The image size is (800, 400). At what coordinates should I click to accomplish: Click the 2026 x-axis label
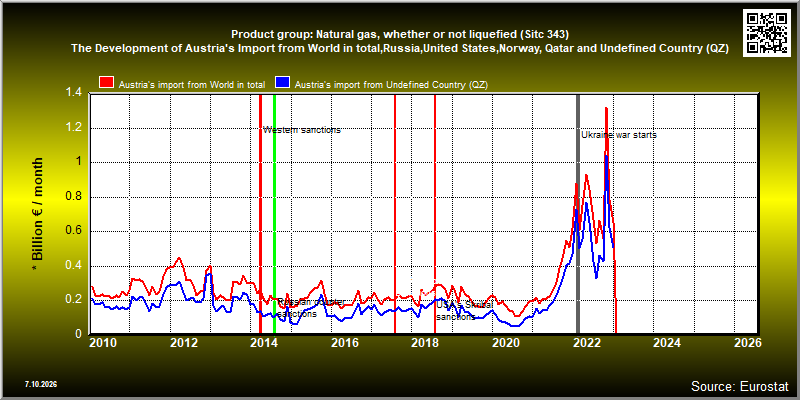point(747,343)
